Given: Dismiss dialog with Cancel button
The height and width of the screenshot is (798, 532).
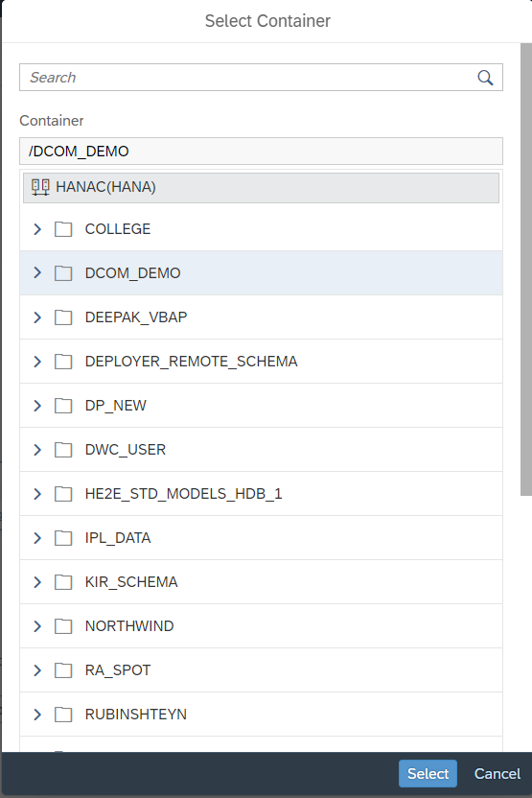Looking at the screenshot, I should click(497, 774).
